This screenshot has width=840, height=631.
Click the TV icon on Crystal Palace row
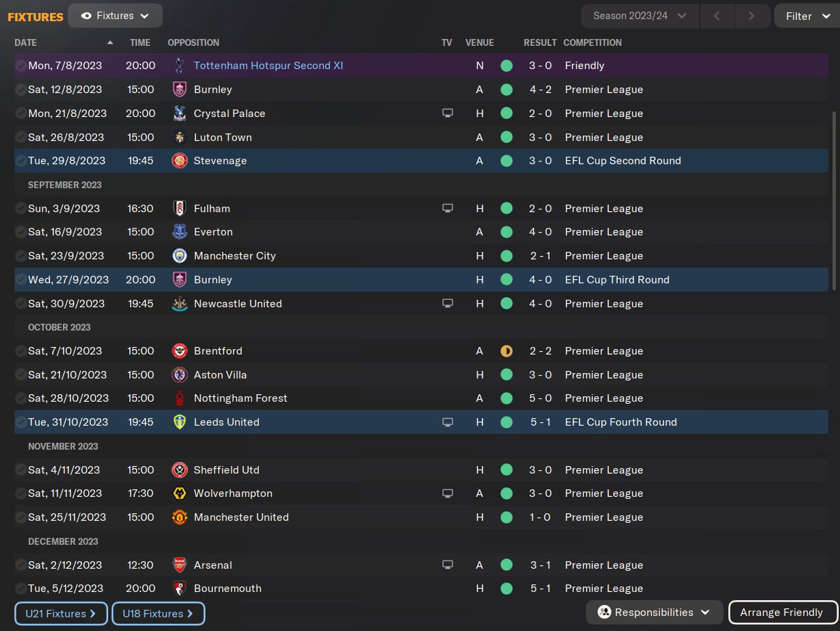point(448,114)
